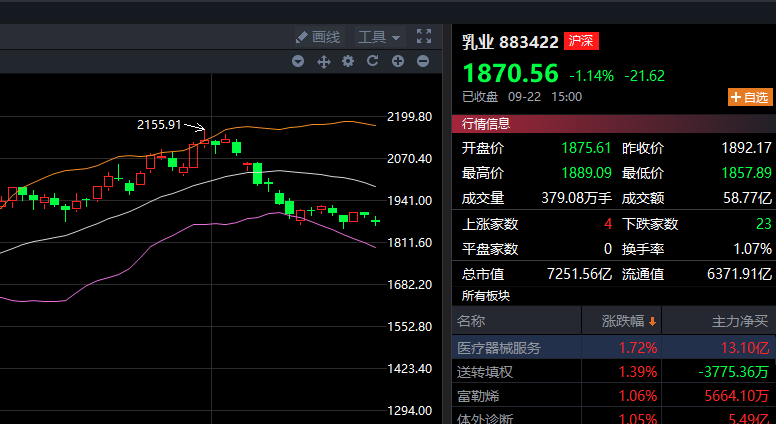776x424 pixels.
Task: Click the 下跌家数 value 23
Action: coord(764,224)
